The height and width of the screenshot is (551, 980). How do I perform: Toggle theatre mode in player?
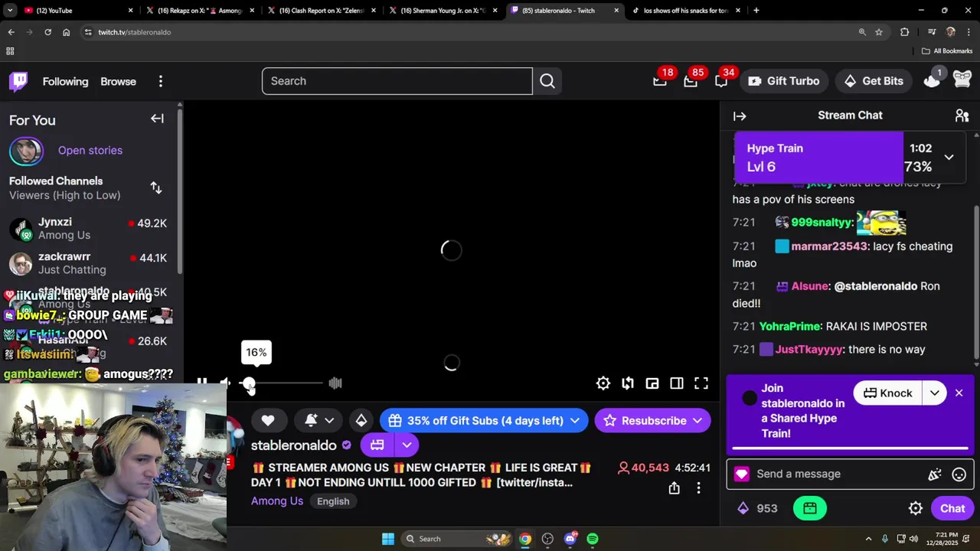pyautogui.click(x=677, y=383)
